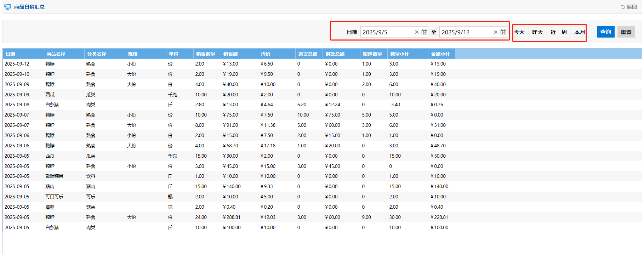Sort by the 日期 column header
644x254 pixels.
(10, 54)
